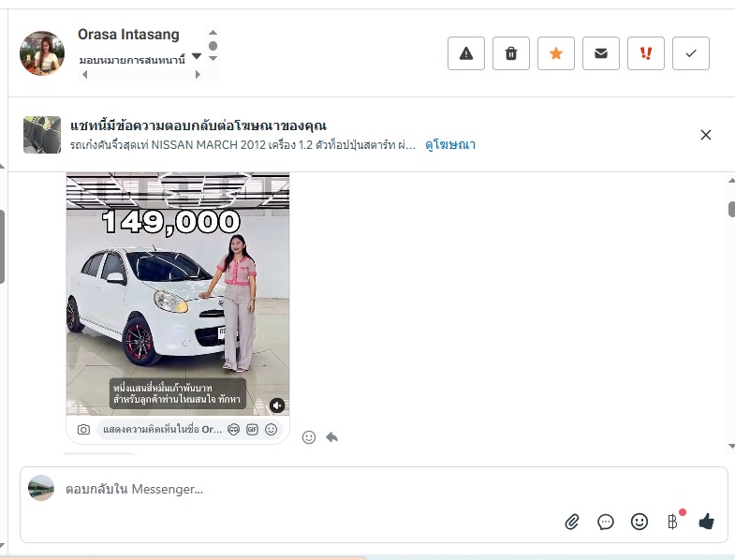Click the chat scrollbar up arrow

coord(731,180)
